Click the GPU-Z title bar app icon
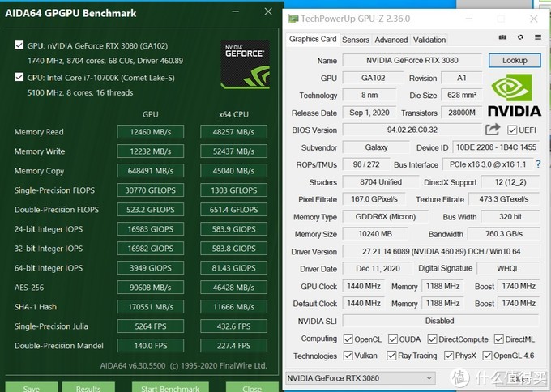This screenshot has width=551, height=392. (293, 19)
